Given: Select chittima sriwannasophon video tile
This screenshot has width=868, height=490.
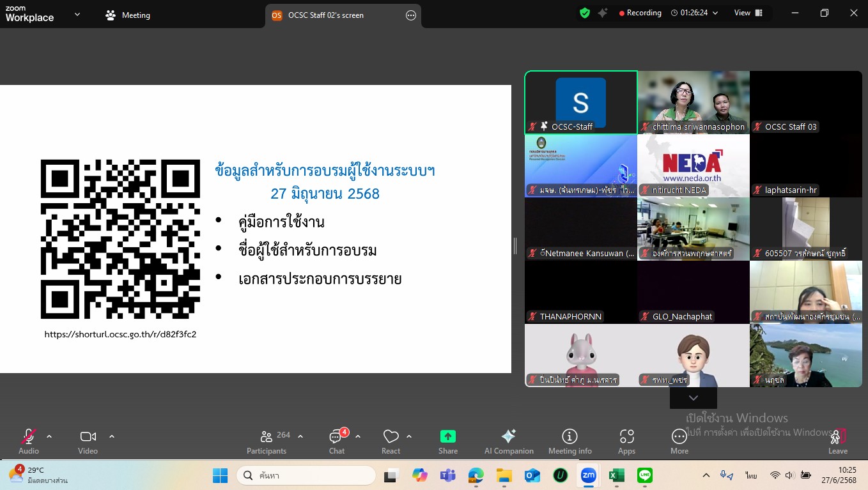Looking at the screenshot, I should point(694,102).
